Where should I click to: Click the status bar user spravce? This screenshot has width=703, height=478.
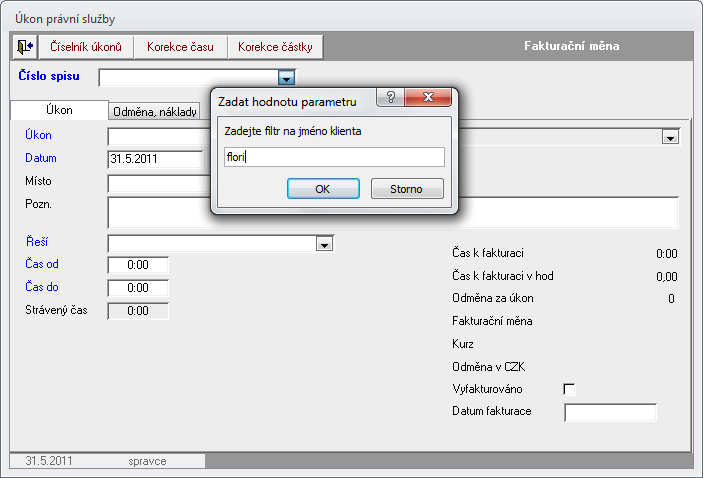point(147,461)
